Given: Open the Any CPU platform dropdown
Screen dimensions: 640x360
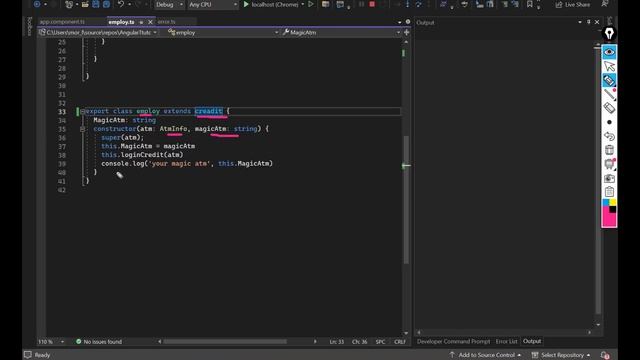Looking at the screenshot, I should 213,4.
